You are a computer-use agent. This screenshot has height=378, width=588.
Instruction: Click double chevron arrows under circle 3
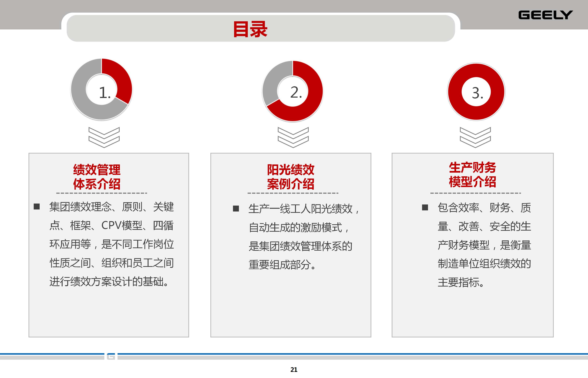475,137
